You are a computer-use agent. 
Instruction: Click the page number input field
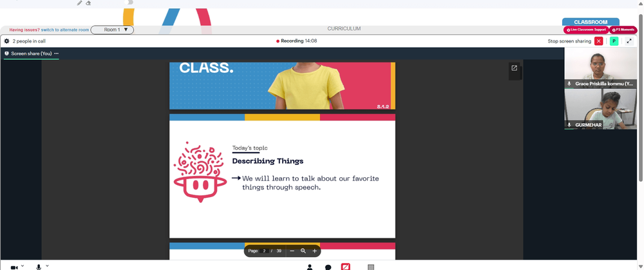[x=265, y=251]
